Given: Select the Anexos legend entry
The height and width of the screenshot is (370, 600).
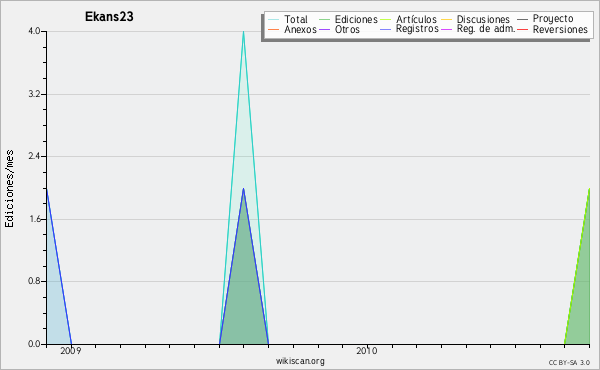Looking at the screenshot, I should click(x=300, y=29).
